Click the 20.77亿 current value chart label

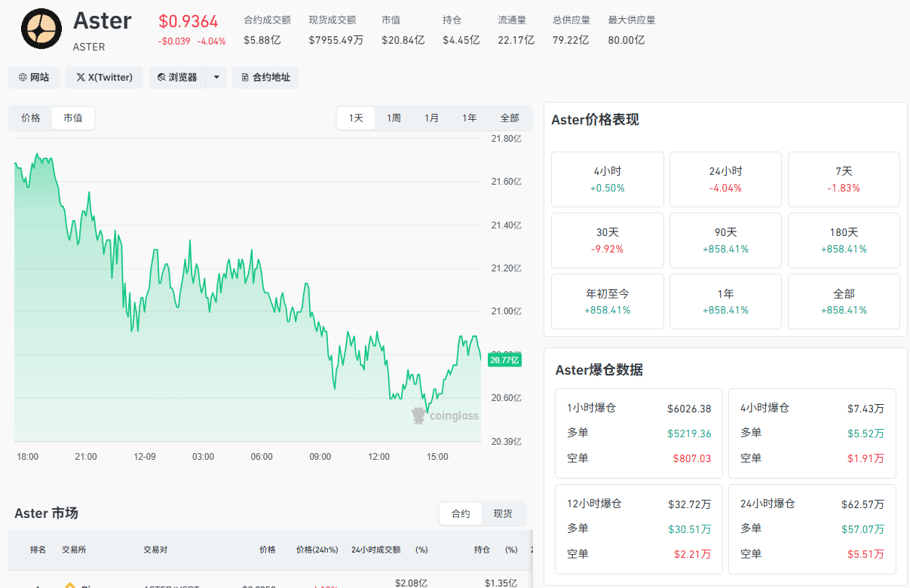click(x=504, y=360)
